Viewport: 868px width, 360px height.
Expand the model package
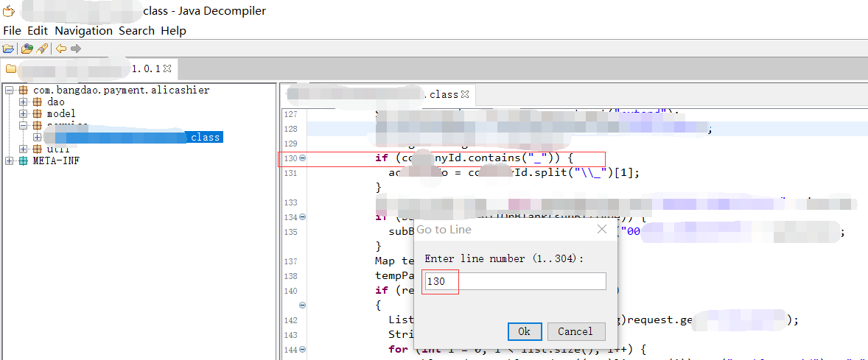click(x=23, y=113)
